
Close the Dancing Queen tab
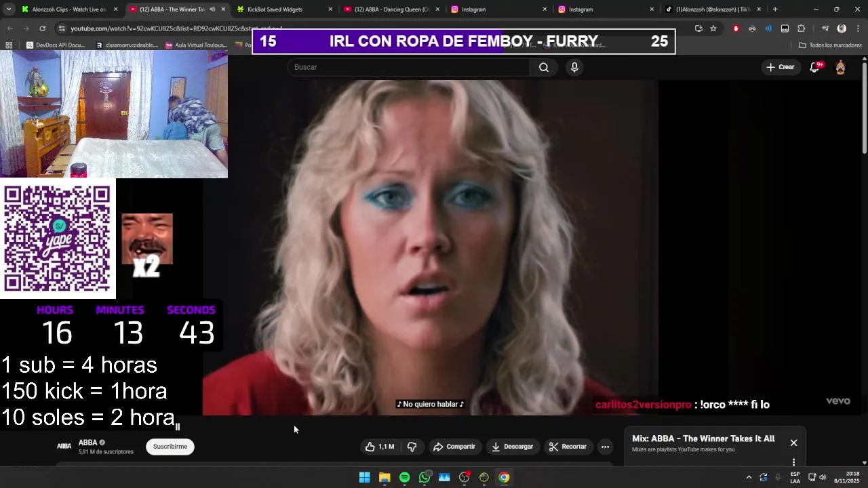(437, 9)
